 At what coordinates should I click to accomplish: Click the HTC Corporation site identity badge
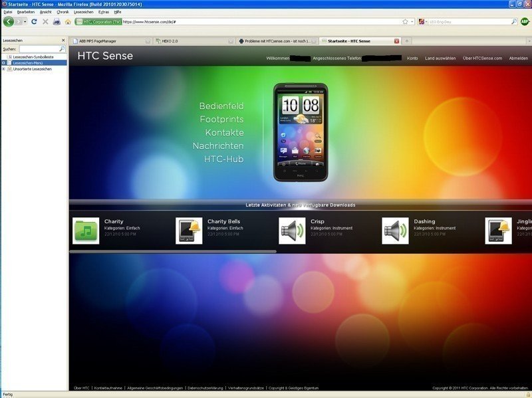point(98,22)
